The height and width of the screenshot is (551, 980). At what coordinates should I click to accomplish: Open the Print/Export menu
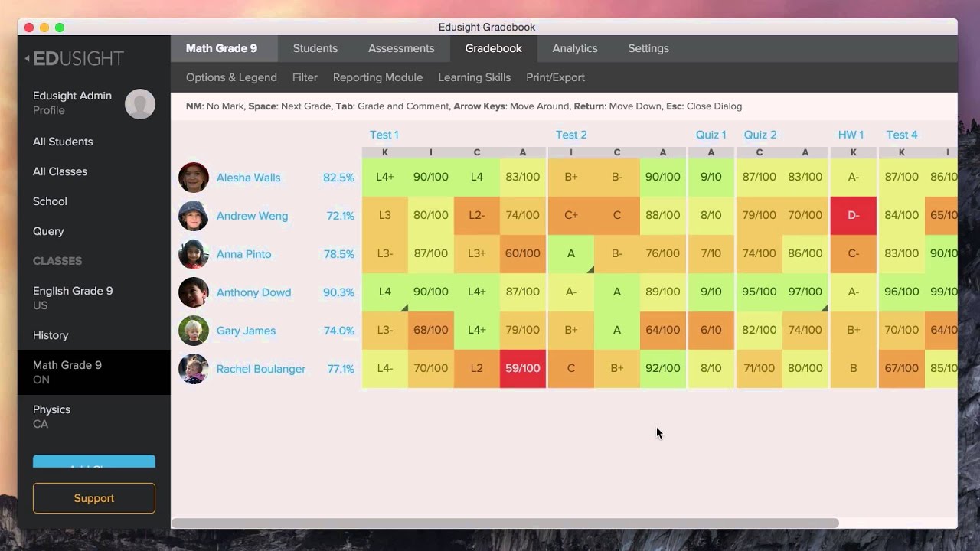coord(555,77)
